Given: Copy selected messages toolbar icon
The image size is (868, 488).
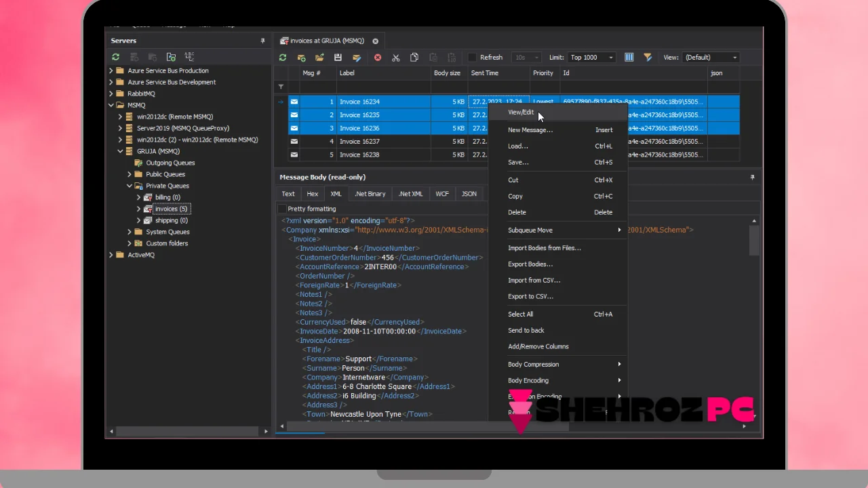Looking at the screenshot, I should 414,58.
